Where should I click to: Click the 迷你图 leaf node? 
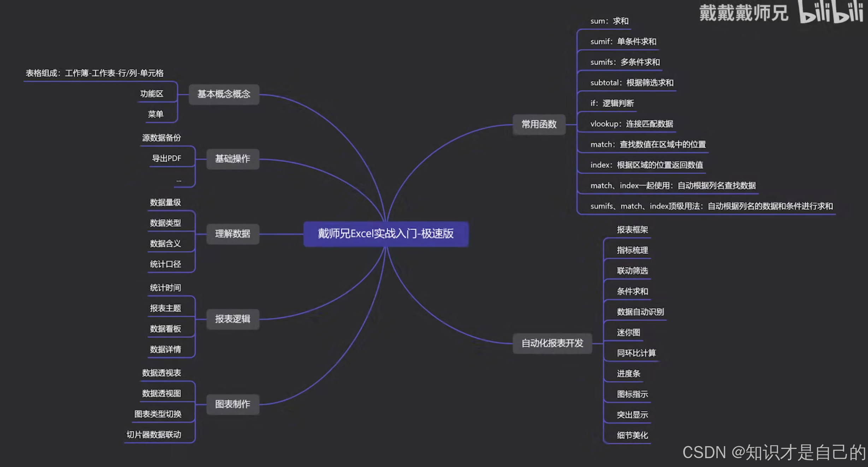628,333
